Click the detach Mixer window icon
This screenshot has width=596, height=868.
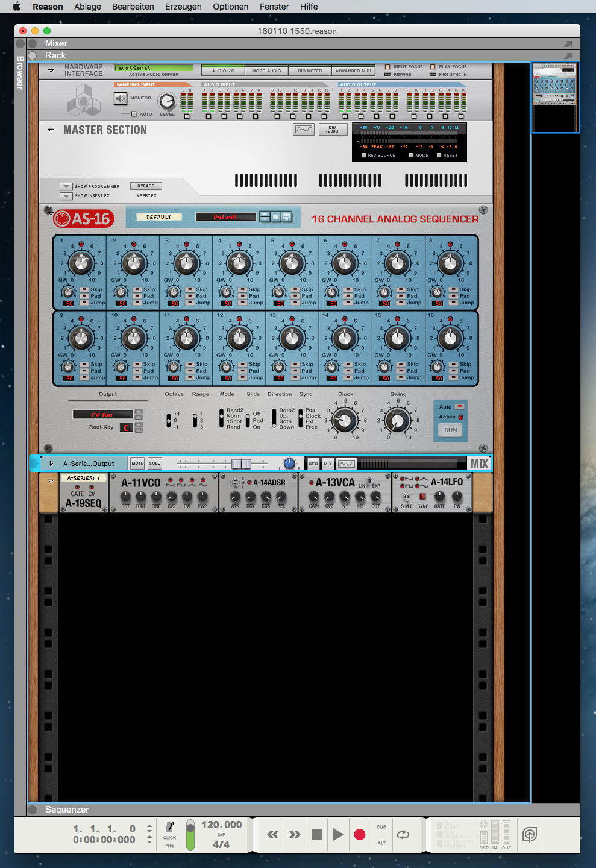point(568,44)
